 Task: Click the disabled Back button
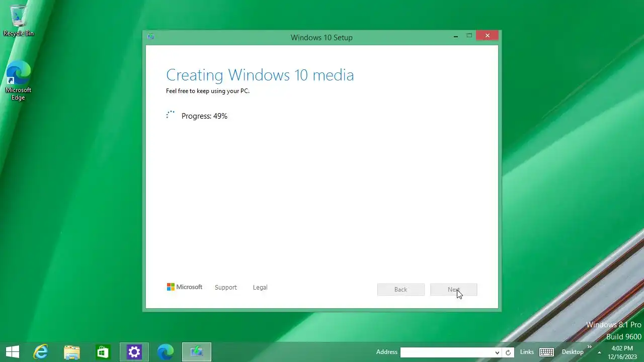point(401,290)
